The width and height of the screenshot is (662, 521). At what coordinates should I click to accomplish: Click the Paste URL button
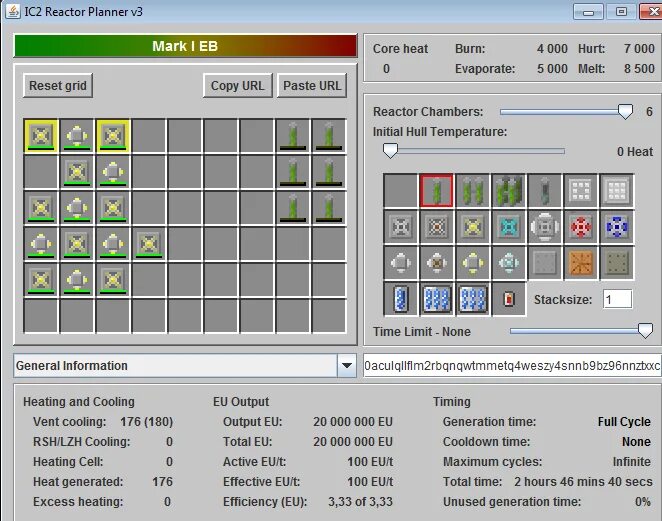pyautogui.click(x=312, y=86)
